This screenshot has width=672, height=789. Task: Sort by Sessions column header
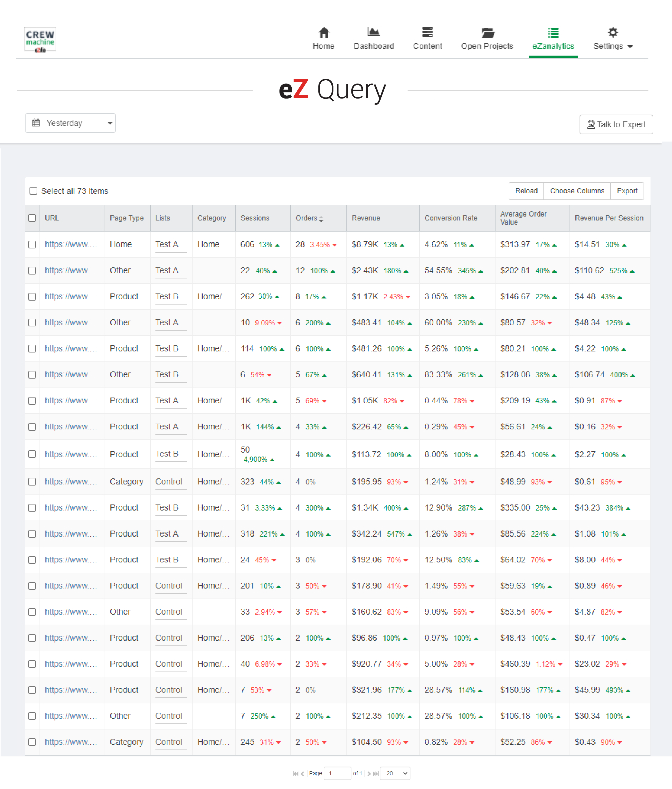coord(255,218)
